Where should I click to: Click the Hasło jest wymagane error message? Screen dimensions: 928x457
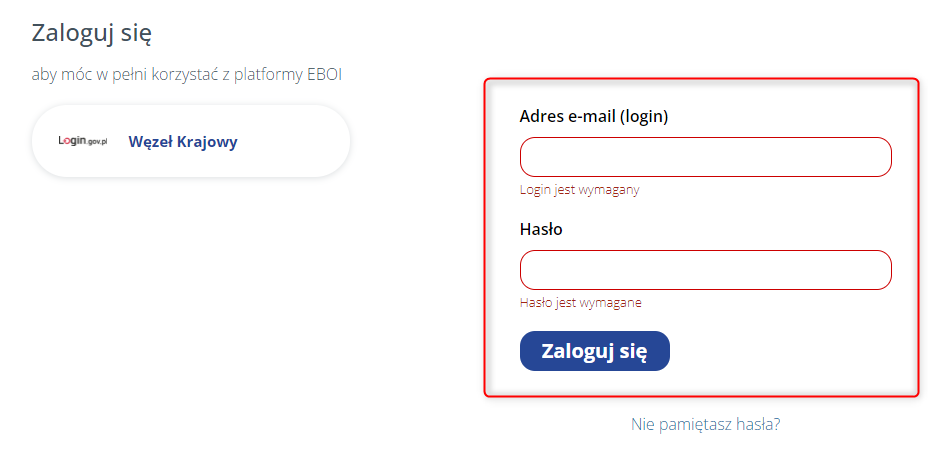580,303
